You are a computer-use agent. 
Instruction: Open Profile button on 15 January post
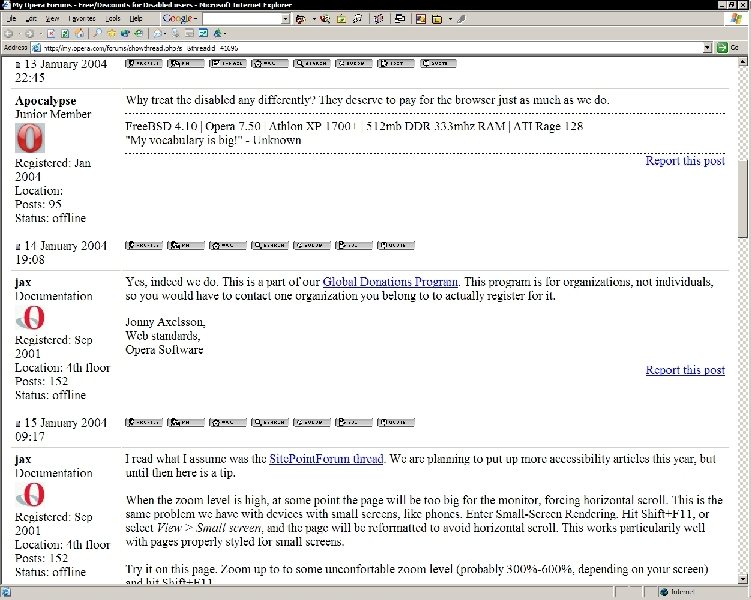[144, 422]
